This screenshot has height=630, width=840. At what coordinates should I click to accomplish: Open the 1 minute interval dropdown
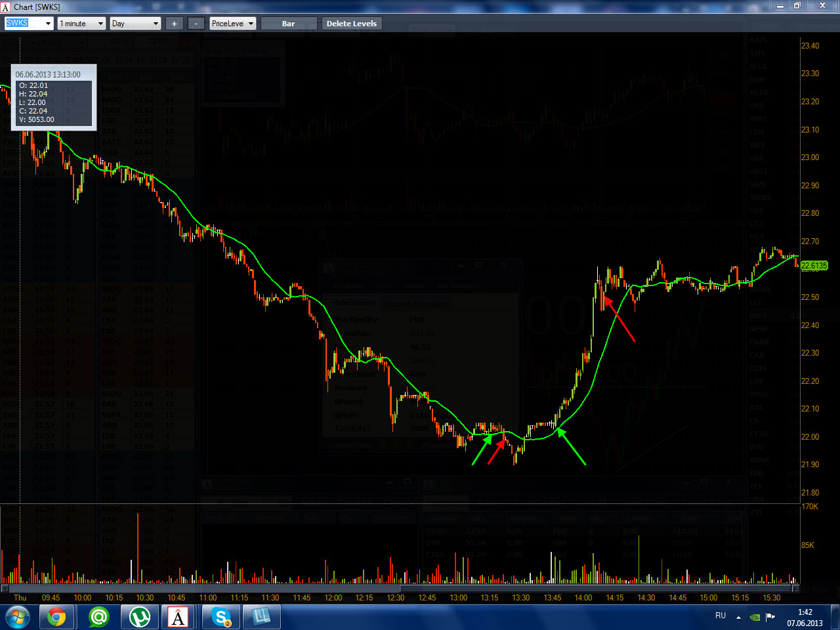[x=81, y=24]
